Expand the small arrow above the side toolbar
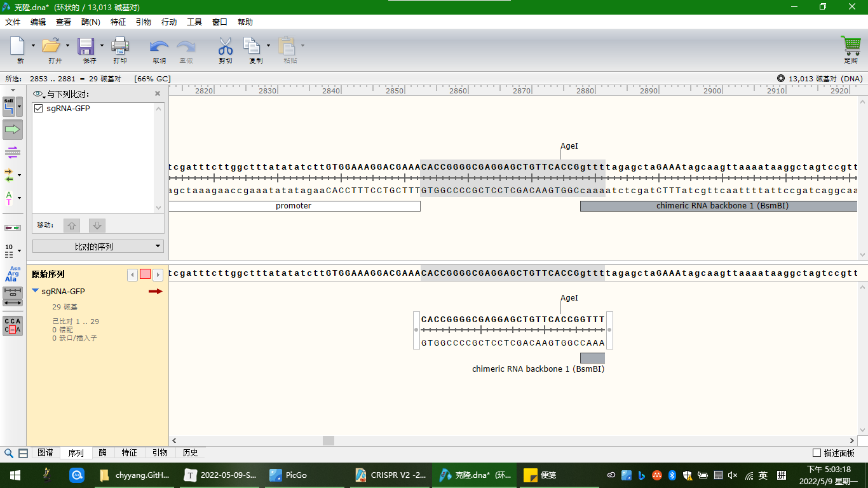This screenshot has width=868, height=488. pos(13,91)
